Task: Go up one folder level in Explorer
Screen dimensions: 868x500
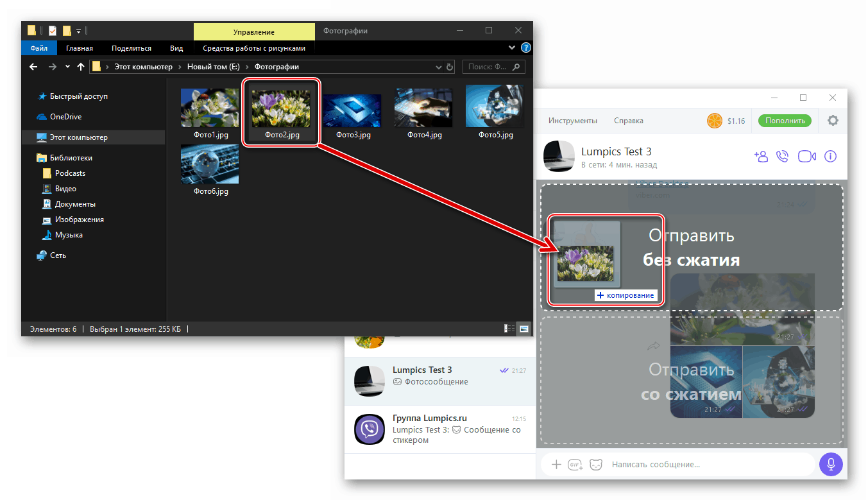Action: pyautogui.click(x=81, y=67)
